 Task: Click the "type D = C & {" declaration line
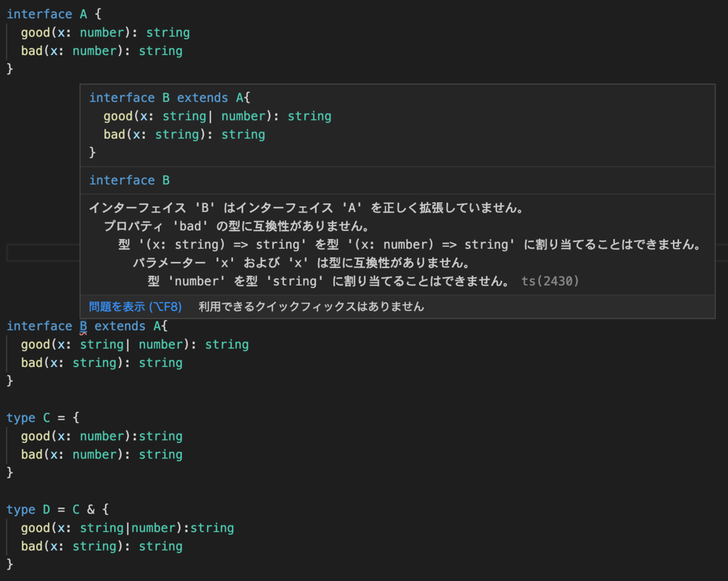pyautogui.click(x=58, y=510)
